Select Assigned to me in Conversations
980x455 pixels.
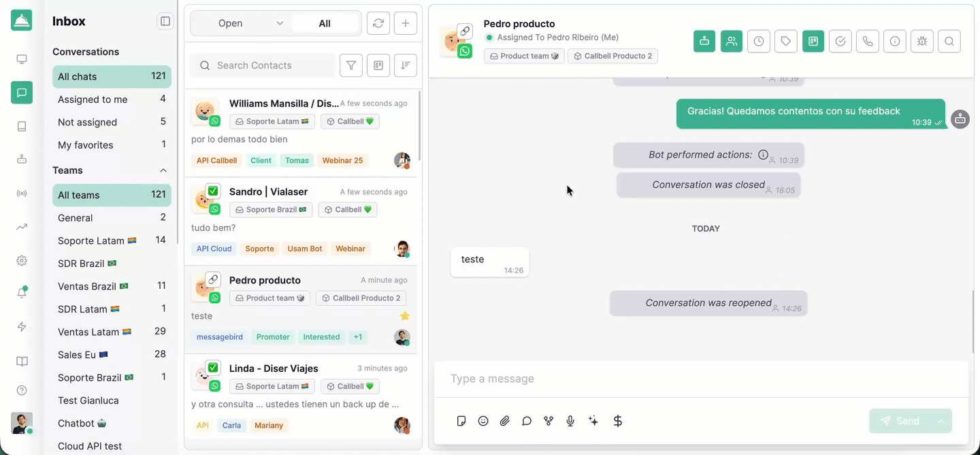pos(112,99)
